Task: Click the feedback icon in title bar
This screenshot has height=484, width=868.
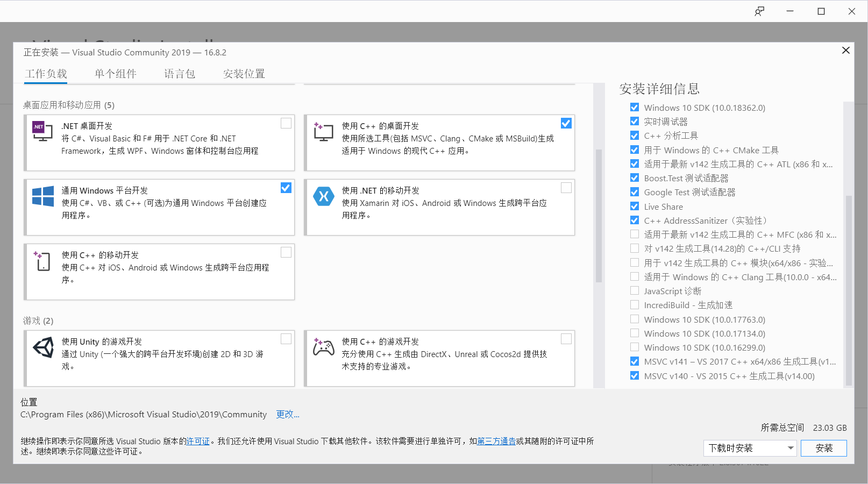Action: click(759, 11)
